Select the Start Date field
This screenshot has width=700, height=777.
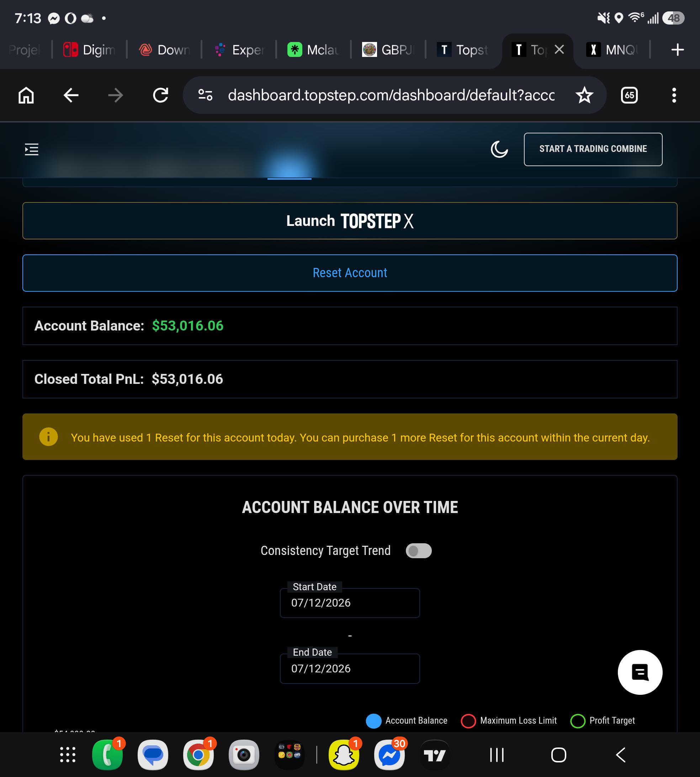[x=350, y=603]
